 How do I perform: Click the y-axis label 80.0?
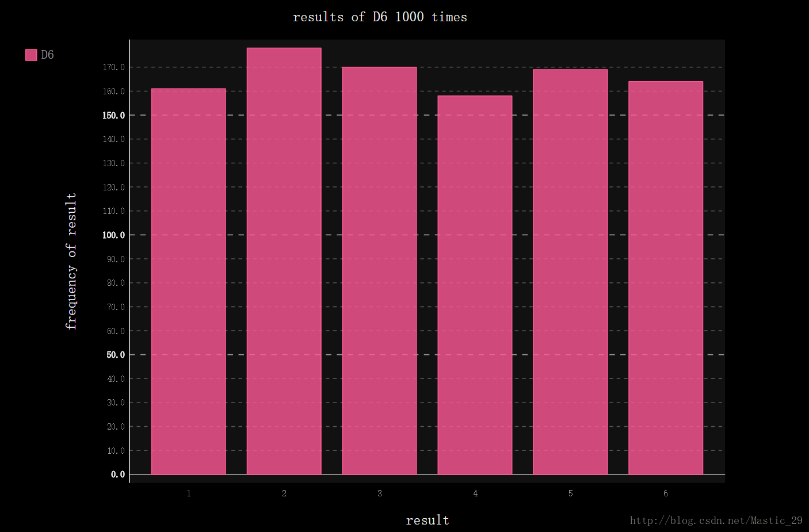tap(116, 283)
